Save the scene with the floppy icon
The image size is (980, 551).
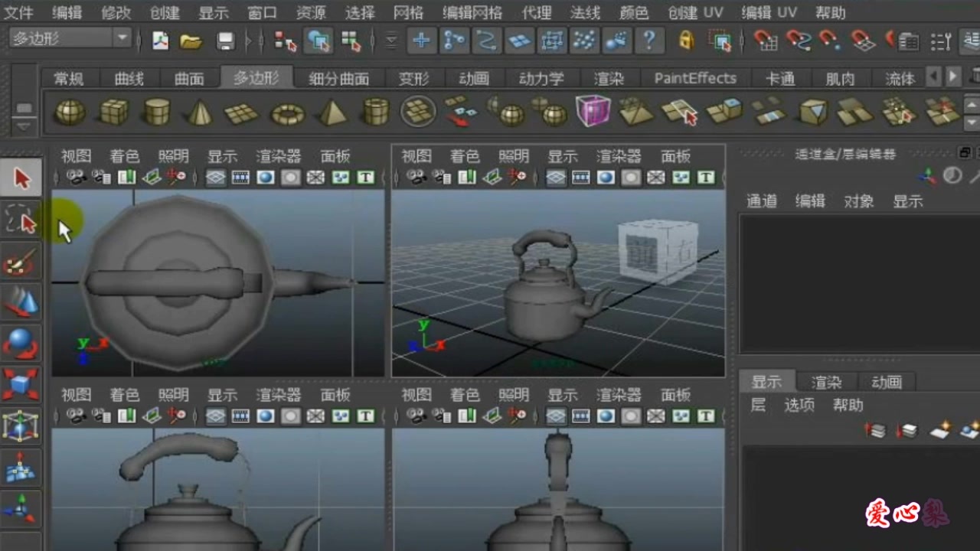pos(225,41)
